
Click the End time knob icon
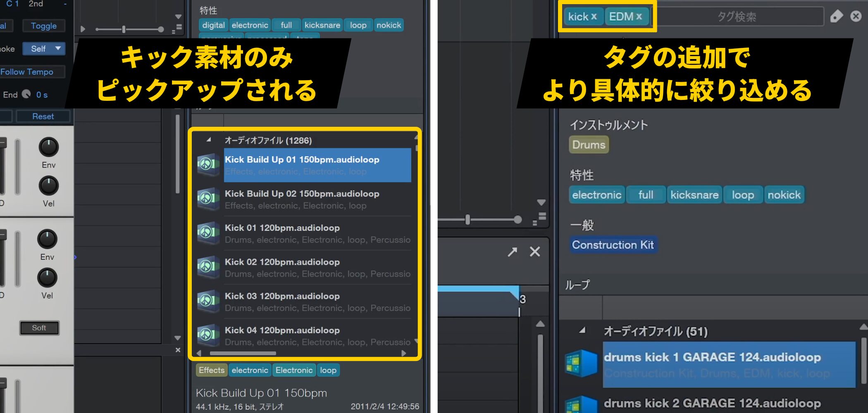coord(26,95)
